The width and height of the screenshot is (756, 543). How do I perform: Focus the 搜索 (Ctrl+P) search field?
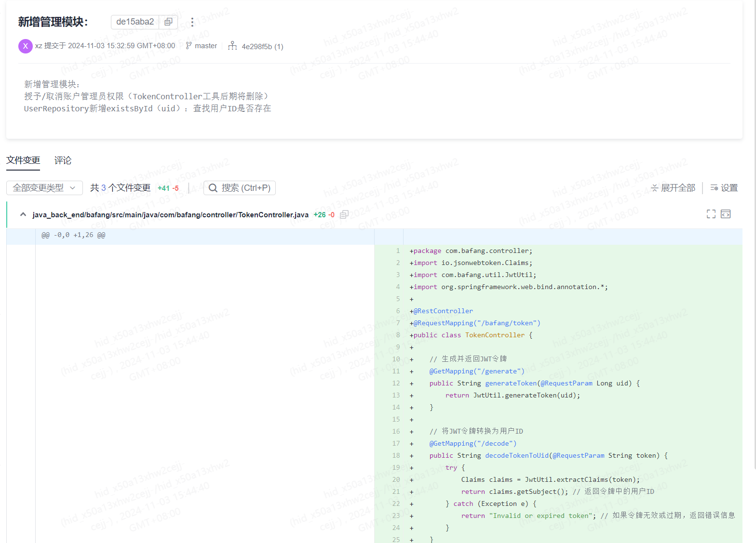point(240,188)
